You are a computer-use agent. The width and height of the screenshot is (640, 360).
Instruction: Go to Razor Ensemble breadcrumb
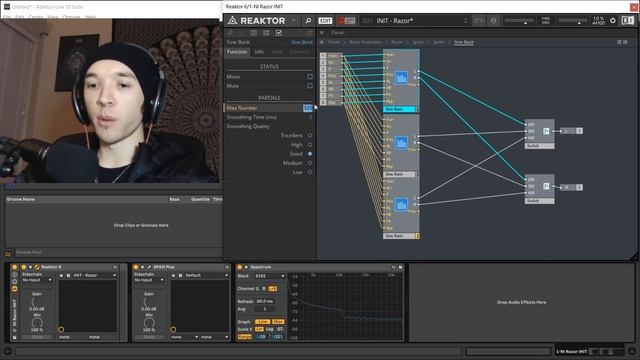click(365, 42)
